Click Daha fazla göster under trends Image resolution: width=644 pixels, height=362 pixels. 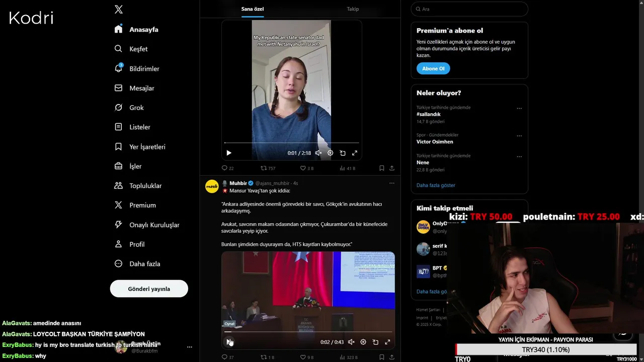[436, 186]
